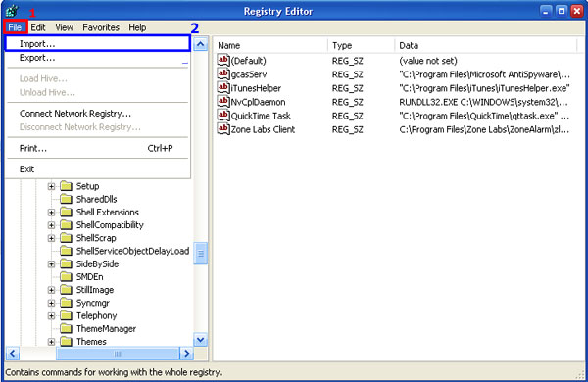588x382 pixels.
Task: Open the View menu
Action: pos(64,27)
